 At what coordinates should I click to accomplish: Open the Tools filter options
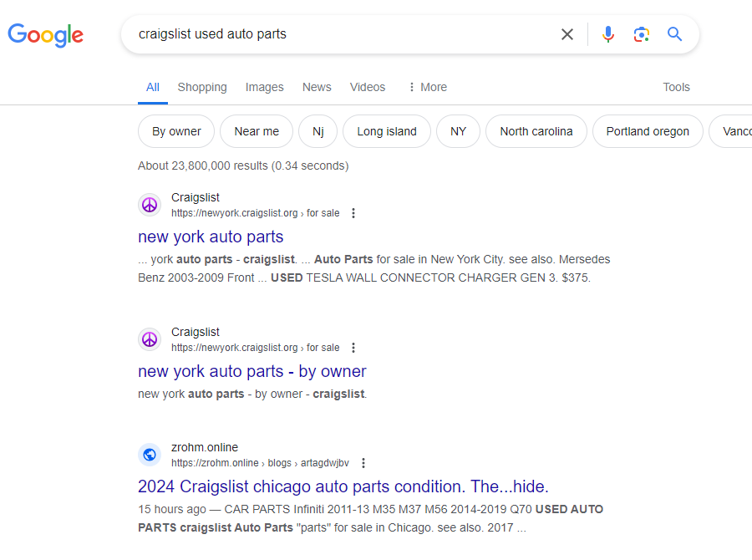[x=676, y=87]
